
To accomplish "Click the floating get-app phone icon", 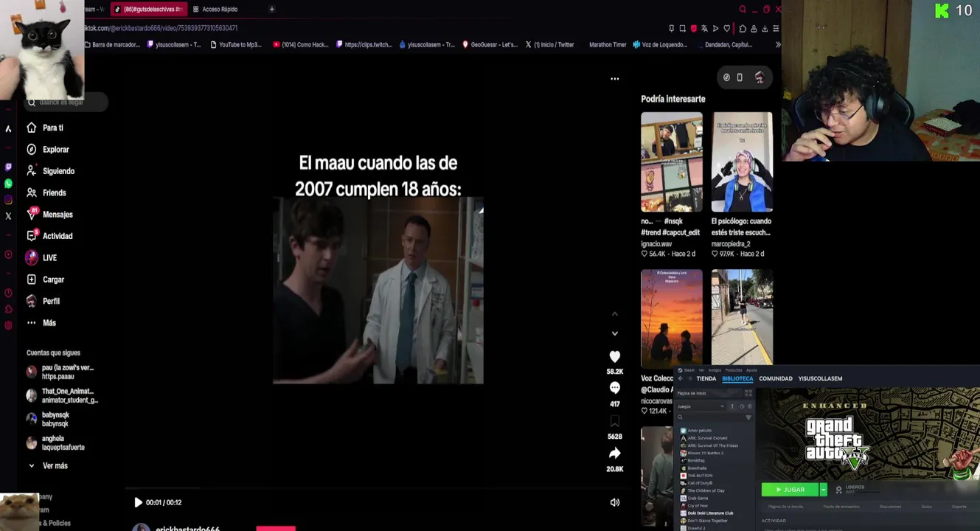I will [740, 77].
